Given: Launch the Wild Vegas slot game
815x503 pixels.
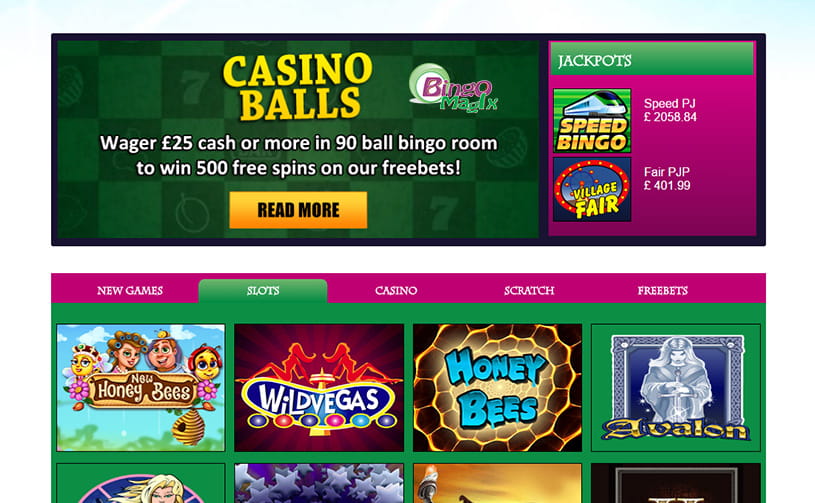Looking at the screenshot, I should point(319,388).
